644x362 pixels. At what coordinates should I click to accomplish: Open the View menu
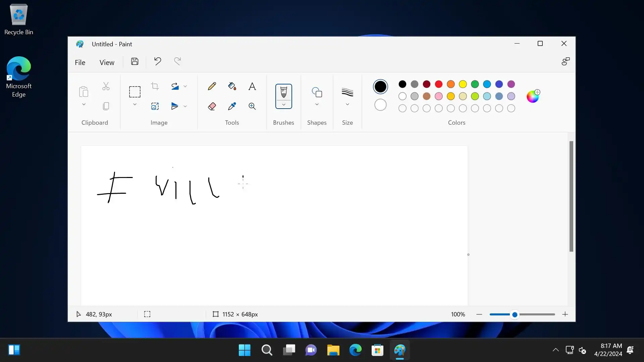coord(107,62)
